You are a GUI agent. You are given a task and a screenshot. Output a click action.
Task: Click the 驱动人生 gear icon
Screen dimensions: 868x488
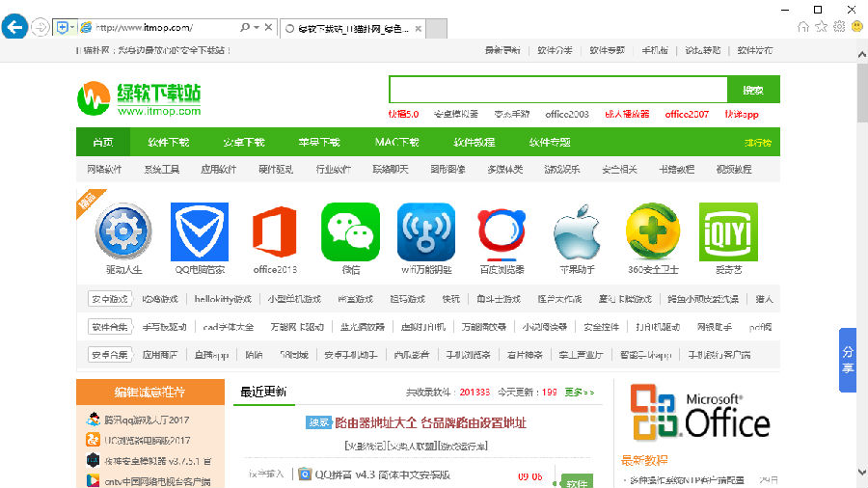coord(123,231)
